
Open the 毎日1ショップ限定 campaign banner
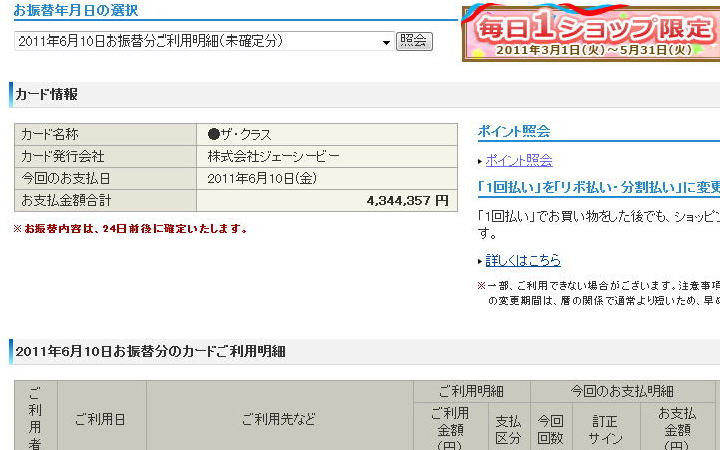tap(591, 34)
